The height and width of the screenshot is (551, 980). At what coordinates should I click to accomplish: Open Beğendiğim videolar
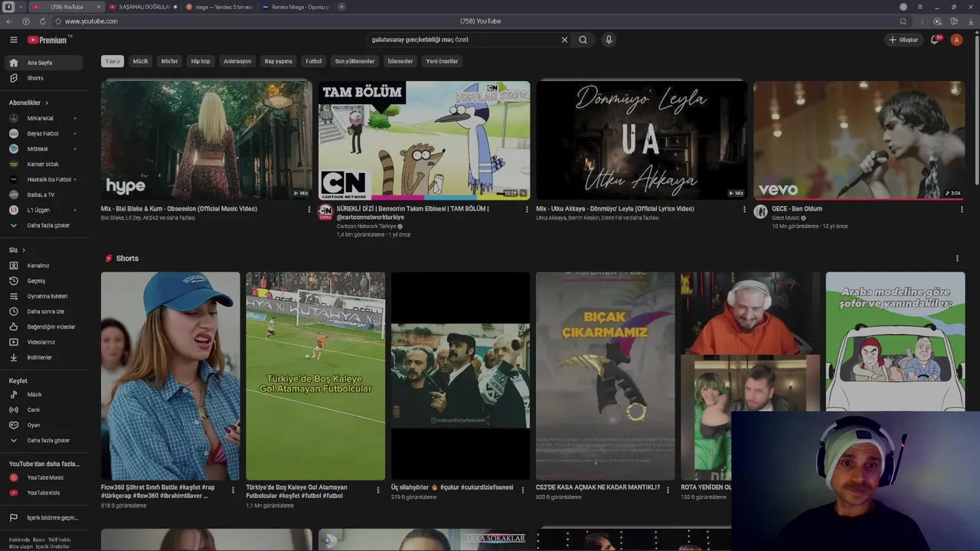pyautogui.click(x=44, y=327)
